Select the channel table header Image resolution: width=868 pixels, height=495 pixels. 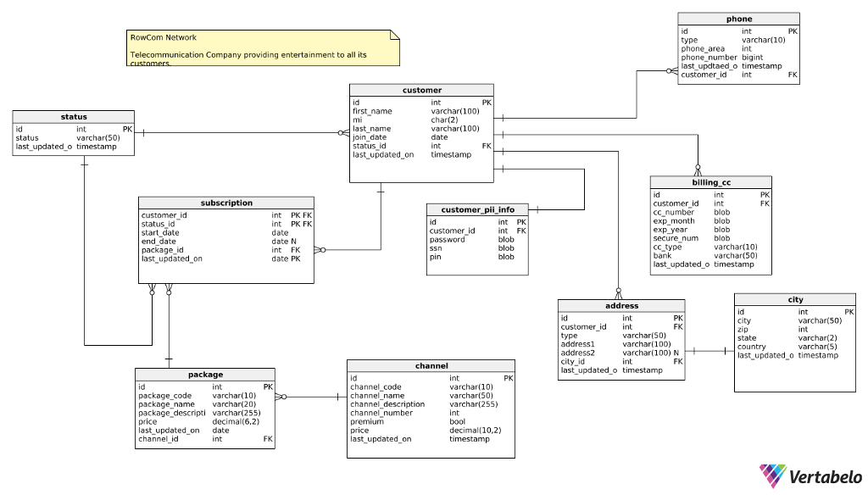tap(431, 366)
